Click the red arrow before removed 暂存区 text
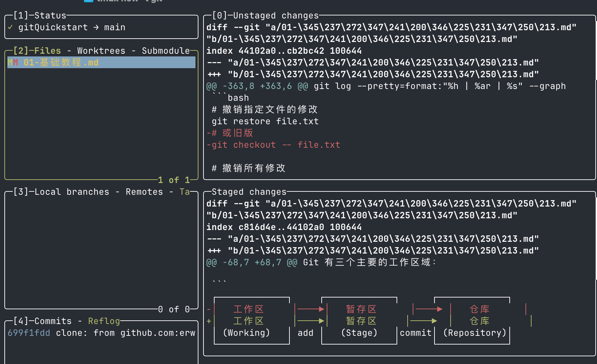Image resolution: width=597 pixels, height=364 pixels. (310, 309)
